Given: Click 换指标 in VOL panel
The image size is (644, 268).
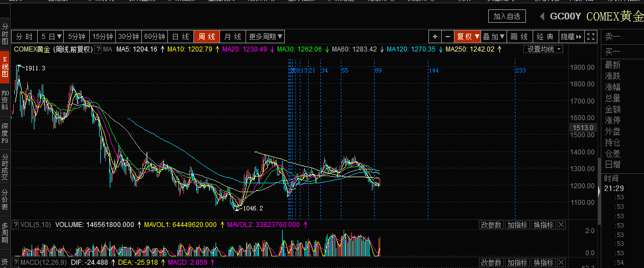Looking at the screenshot, I should [543, 224].
